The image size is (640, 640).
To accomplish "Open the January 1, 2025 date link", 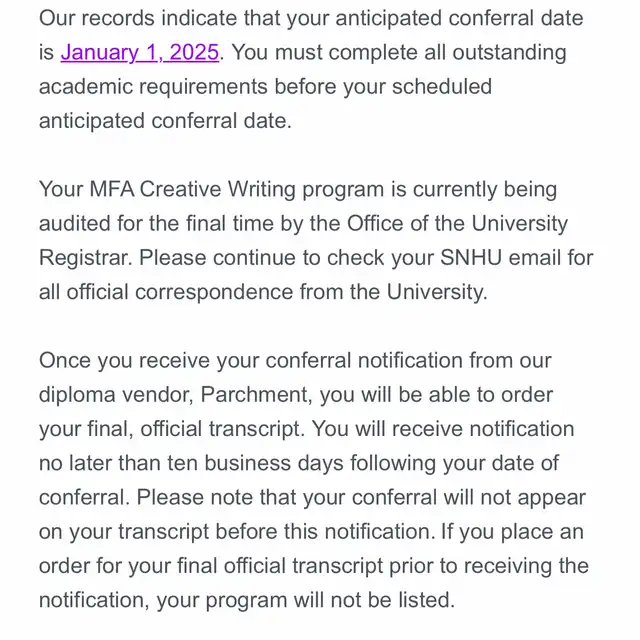I will [140, 53].
